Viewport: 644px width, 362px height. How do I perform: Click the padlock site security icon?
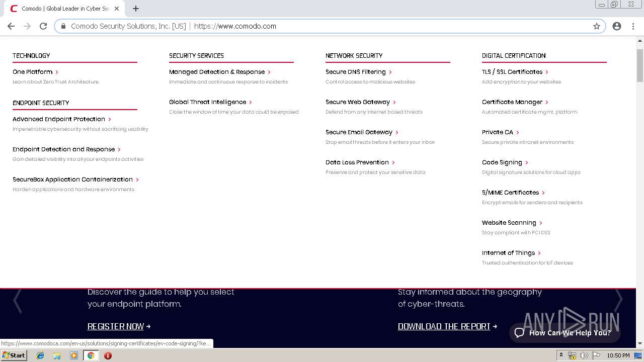click(x=63, y=26)
